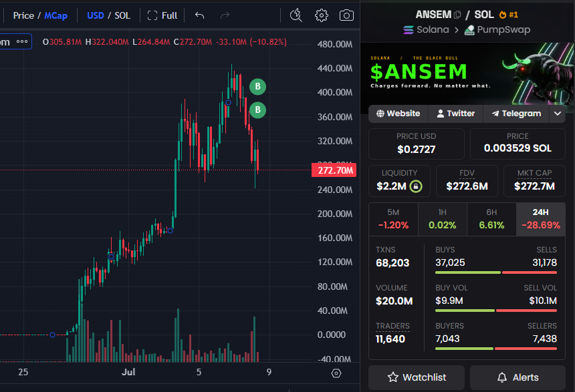Open the token Website link
The height and width of the screenshot is (392, 575).
point(398,114)
